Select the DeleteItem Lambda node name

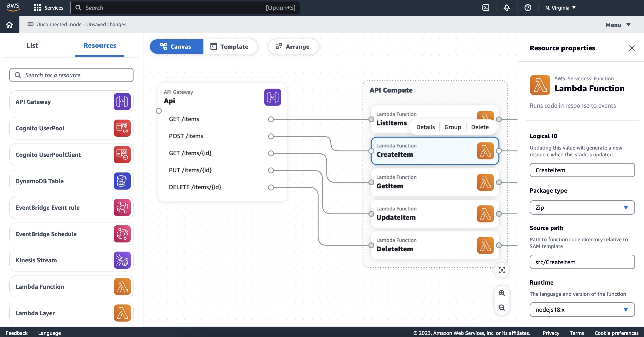pyautogui.click(x=394, y=249)
